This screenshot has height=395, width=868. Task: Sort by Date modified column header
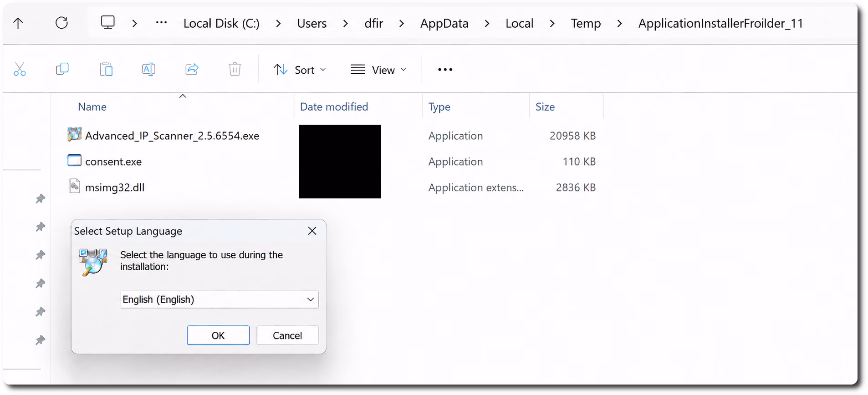pyautogui.click(x=334, y=106)
